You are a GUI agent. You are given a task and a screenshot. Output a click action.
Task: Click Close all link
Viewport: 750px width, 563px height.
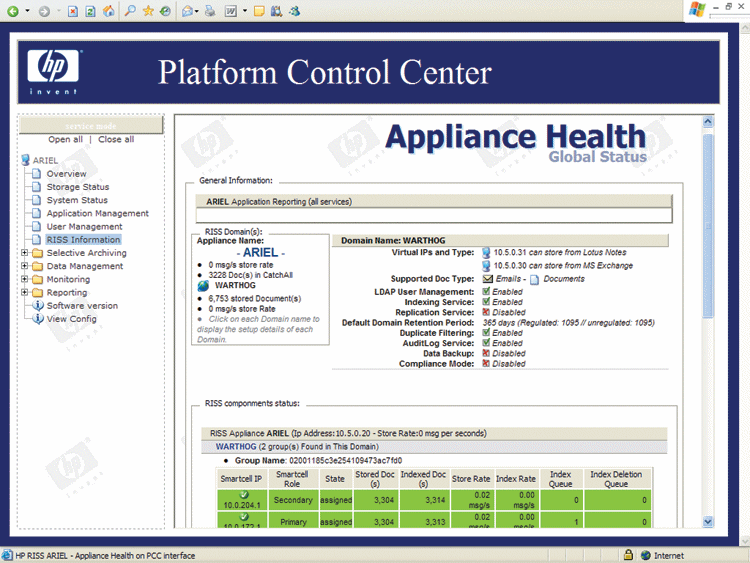116,139
